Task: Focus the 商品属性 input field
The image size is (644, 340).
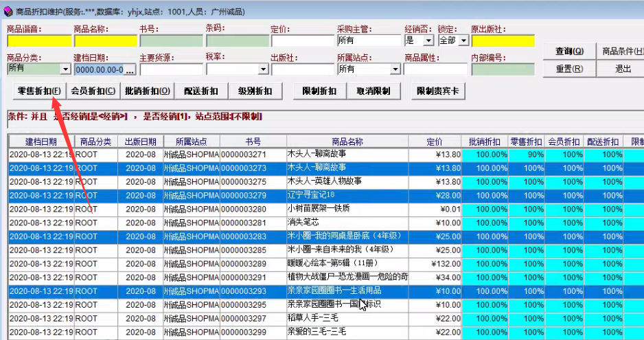Action: pyautogui.click(x=435, y=69)
